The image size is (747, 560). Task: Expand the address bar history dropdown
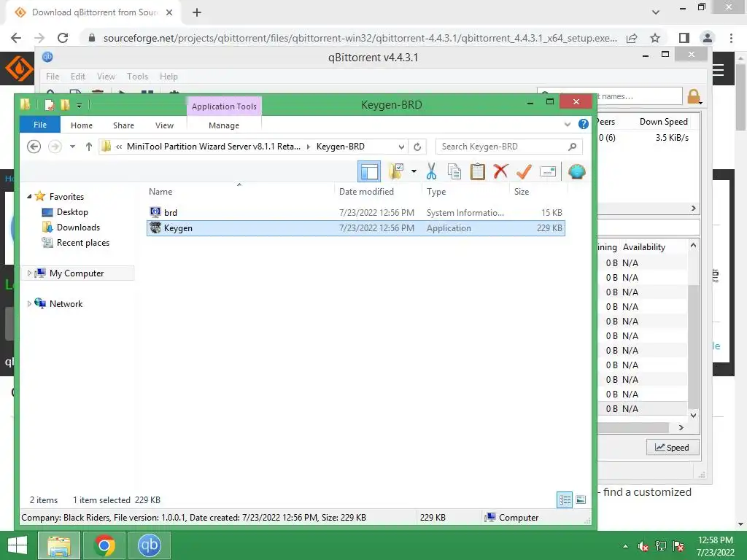(x=402, y=147)
